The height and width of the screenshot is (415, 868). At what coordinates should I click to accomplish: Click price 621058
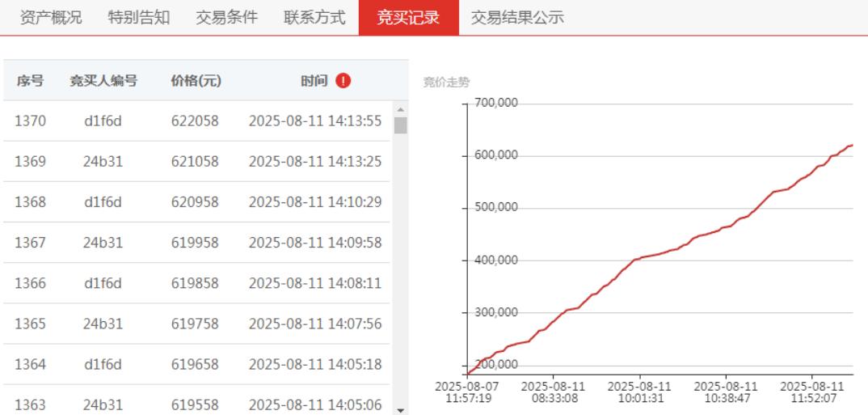pos(195,161)
